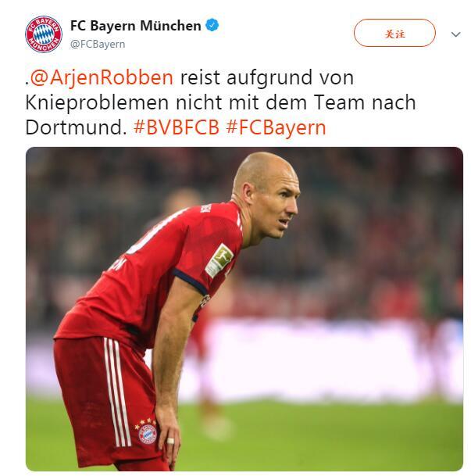The width and height of the screenshot is (471, 476).
Task: Open the FC Bayern München crest avatar
Action: [x=44, y=34]
